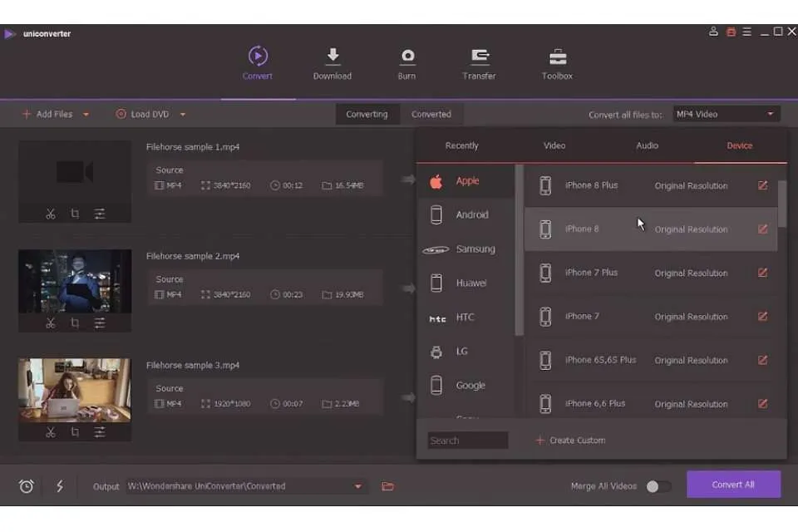Open the Recently format tab
Image resolution: width=798 pixels, height=532 pixels.
coord(461,145)
